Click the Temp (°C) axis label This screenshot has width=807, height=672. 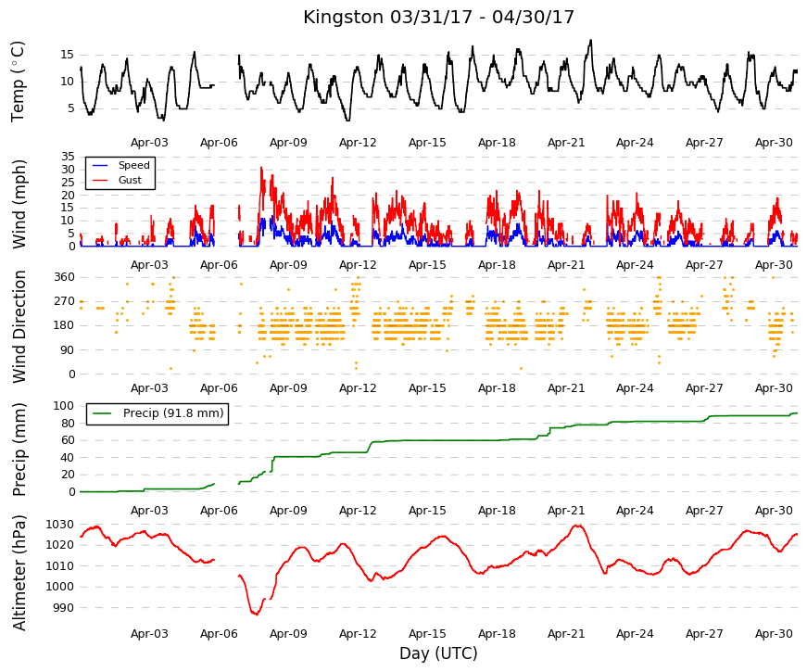(x=18, y=82)
